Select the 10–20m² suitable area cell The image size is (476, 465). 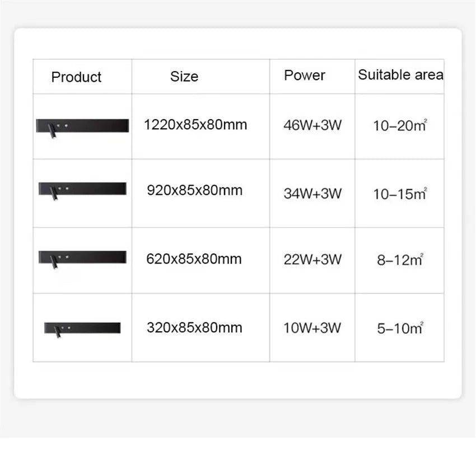click(400, 126)
